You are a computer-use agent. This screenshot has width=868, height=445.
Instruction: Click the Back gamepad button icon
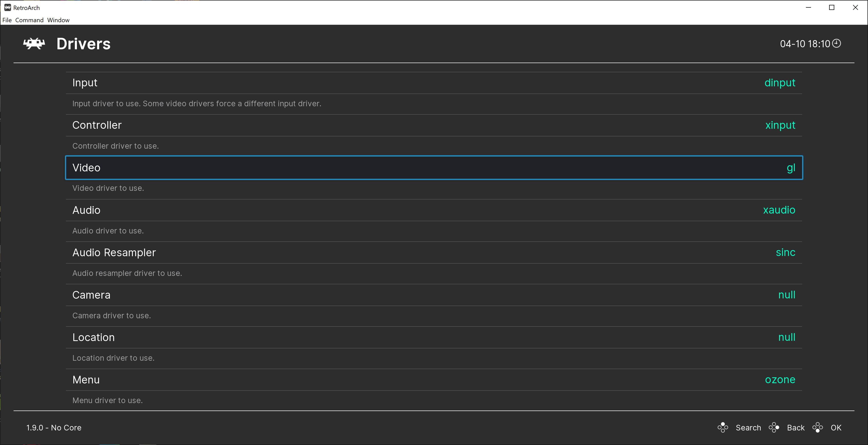(774, 427)
